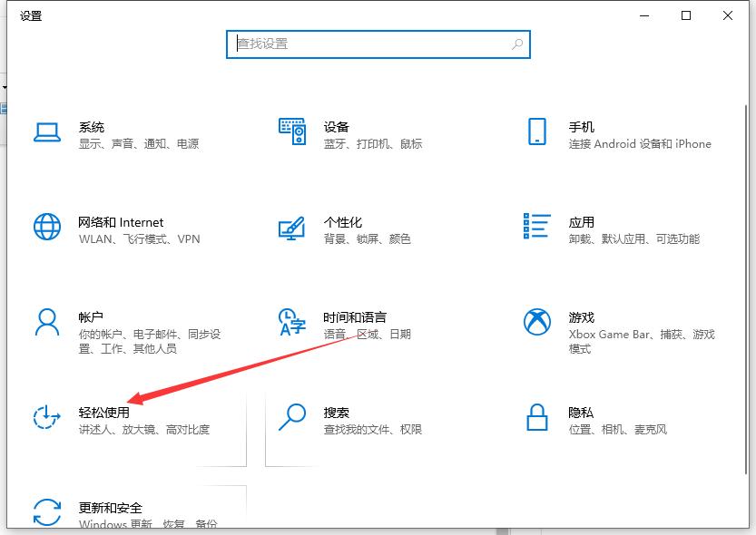Select the 隐私 category title

click(581, 413)
